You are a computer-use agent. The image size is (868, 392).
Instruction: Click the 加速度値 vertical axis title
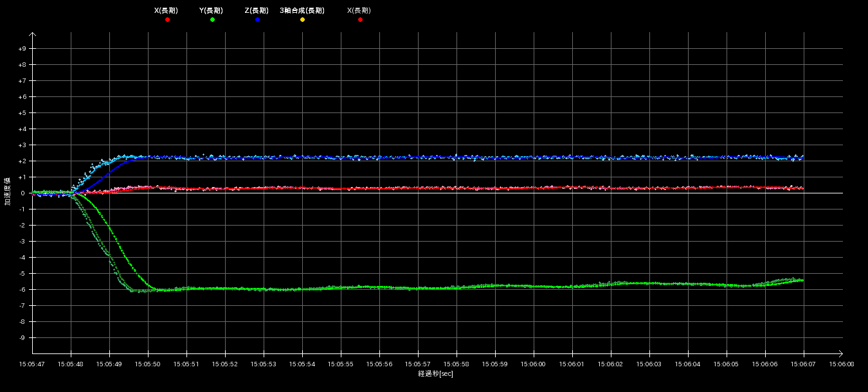point(8,193)
